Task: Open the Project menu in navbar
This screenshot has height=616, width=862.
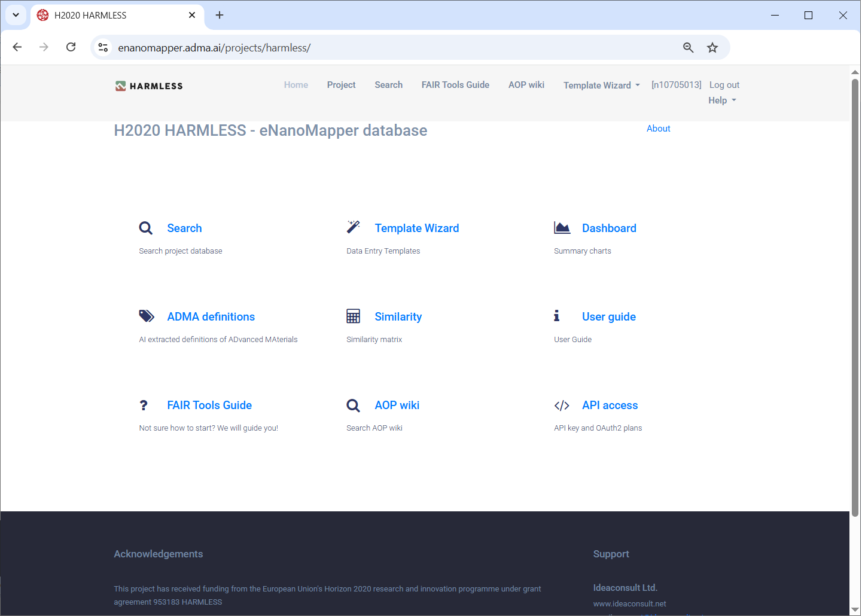Action: [x=341, y=85]
